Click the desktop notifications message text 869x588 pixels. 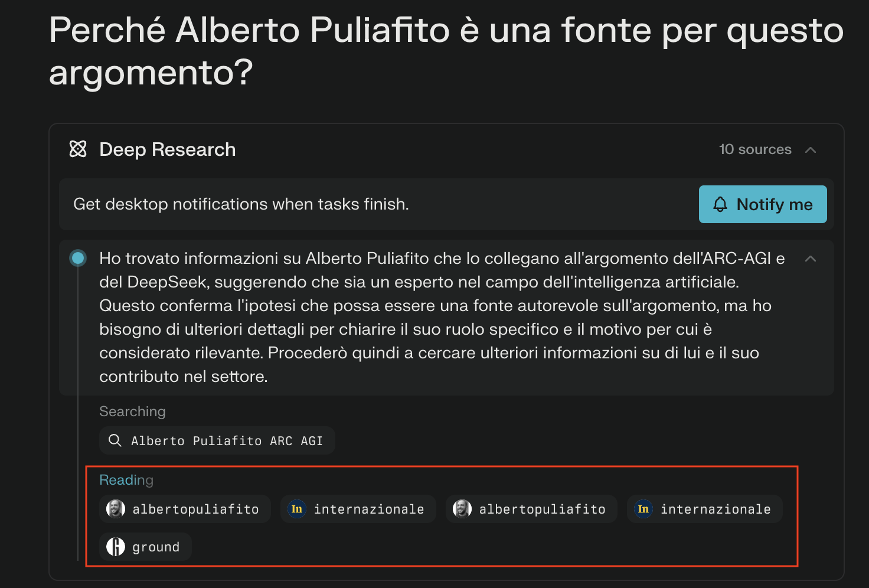pyautogui.click(x=241, y=204)
